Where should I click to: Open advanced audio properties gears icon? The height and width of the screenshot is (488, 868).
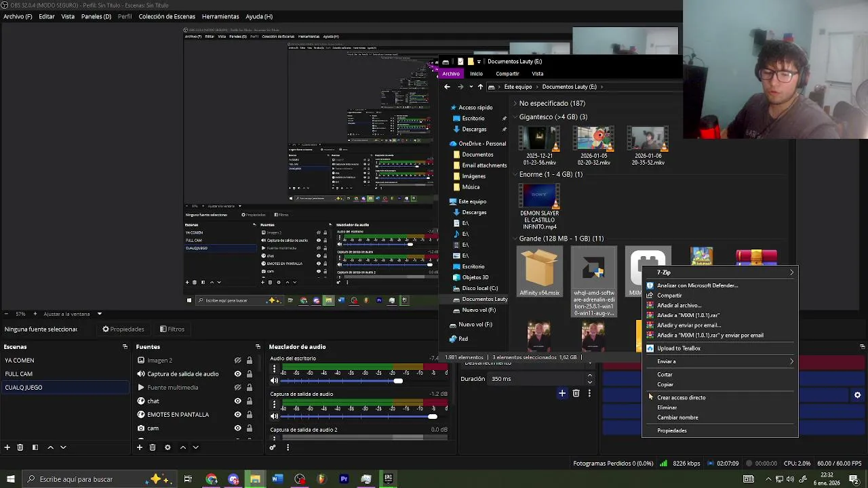click(273, 447)
